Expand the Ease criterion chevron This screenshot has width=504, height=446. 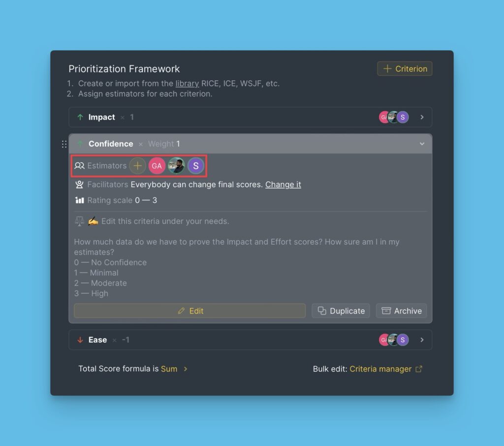(422, 340)
